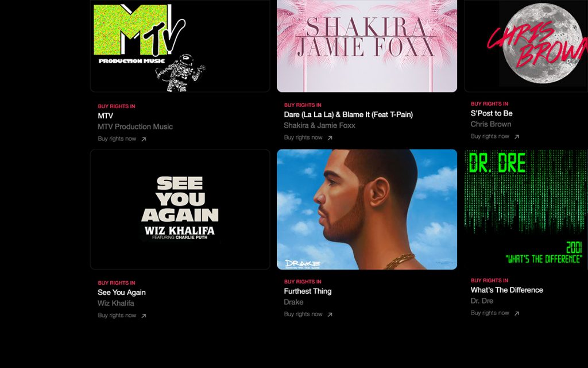
Task: Click the S'Post to Be title
Action: pyautogui.click(x=492, y=113)
